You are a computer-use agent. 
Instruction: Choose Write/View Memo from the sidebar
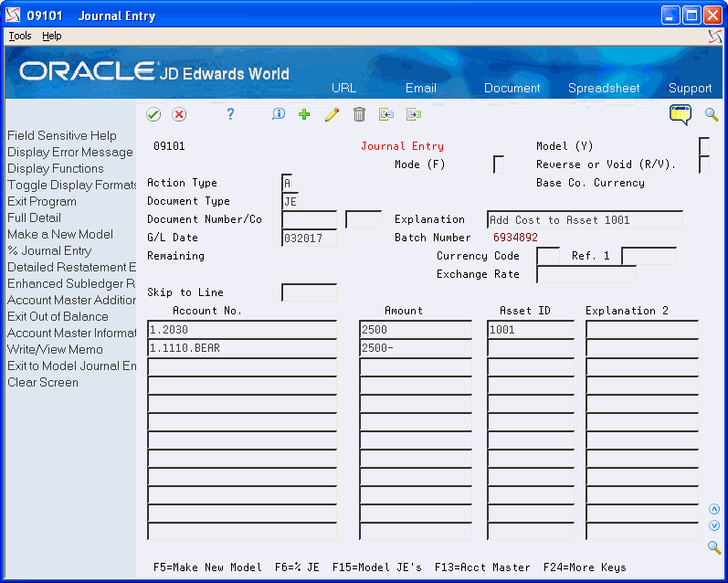pyautogui.click(x=55, y=350)
